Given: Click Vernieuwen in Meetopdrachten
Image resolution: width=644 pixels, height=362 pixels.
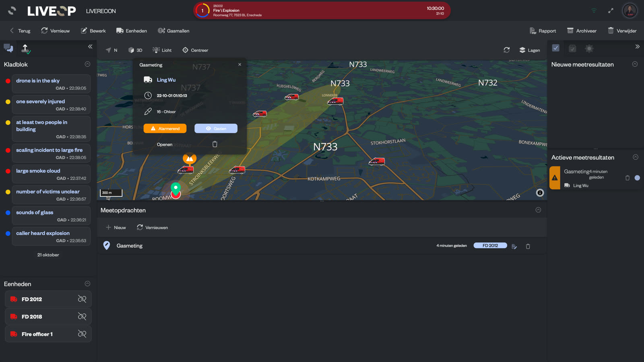Looking at the screenshot, I should (x=152, y=228).
